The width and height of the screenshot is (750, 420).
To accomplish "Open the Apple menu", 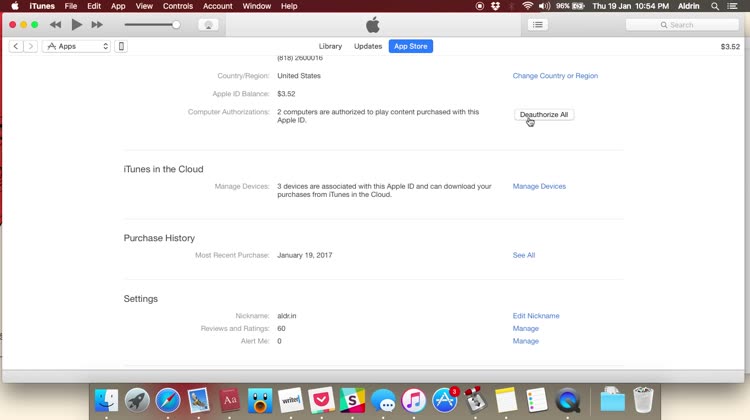I will click(15, 6).
